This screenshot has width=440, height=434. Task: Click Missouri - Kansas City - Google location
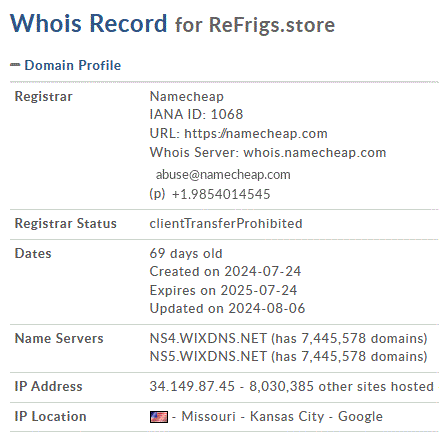tap(282, 417)
